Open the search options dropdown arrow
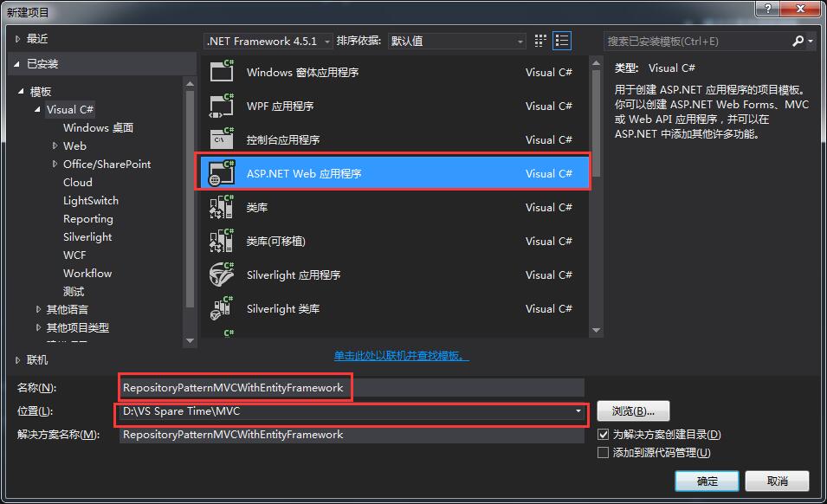 tap(811, 41)
